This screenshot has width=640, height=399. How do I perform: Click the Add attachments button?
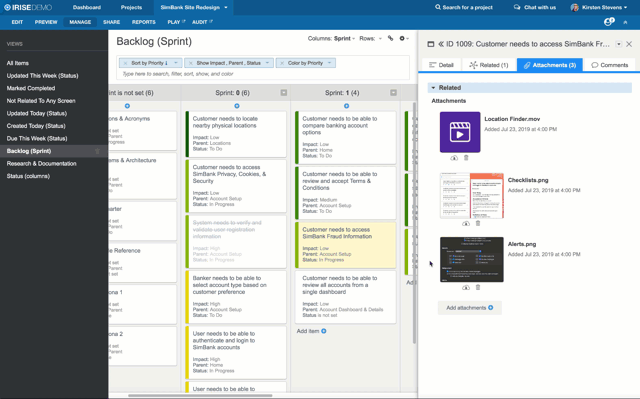[470, 308]
